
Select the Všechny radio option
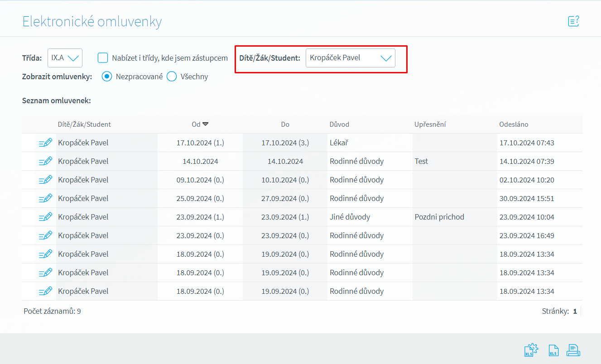click(172, 77)
